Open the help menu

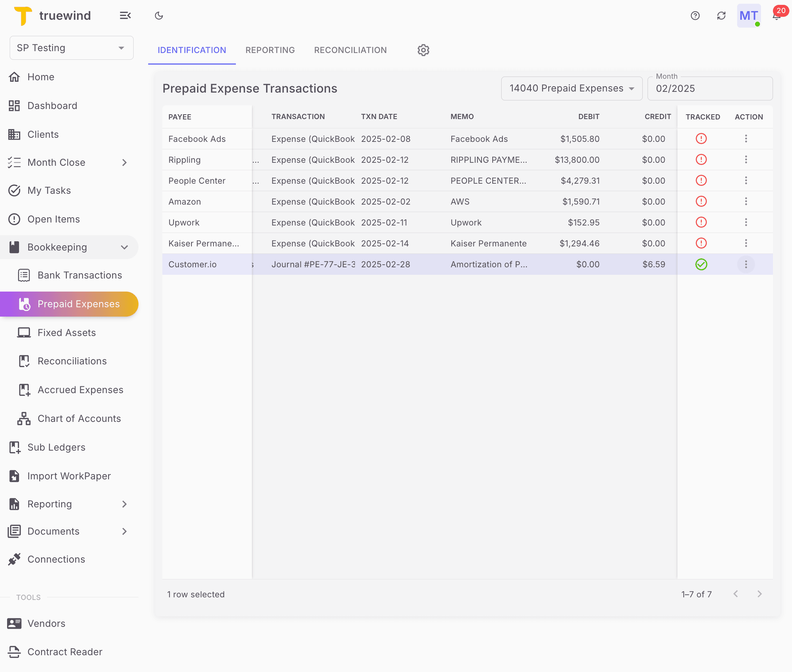click(x=695, y=16)
